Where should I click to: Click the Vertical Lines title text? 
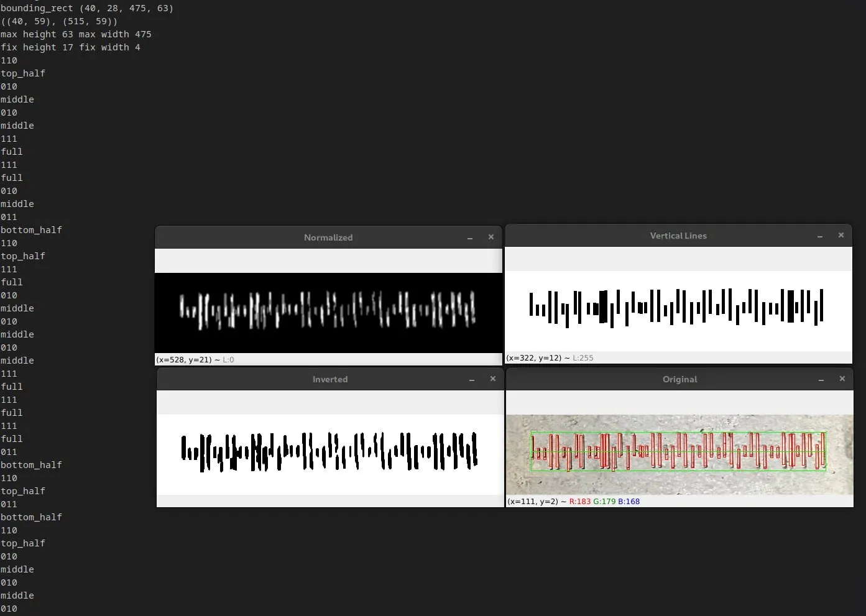tap(678, 236)
